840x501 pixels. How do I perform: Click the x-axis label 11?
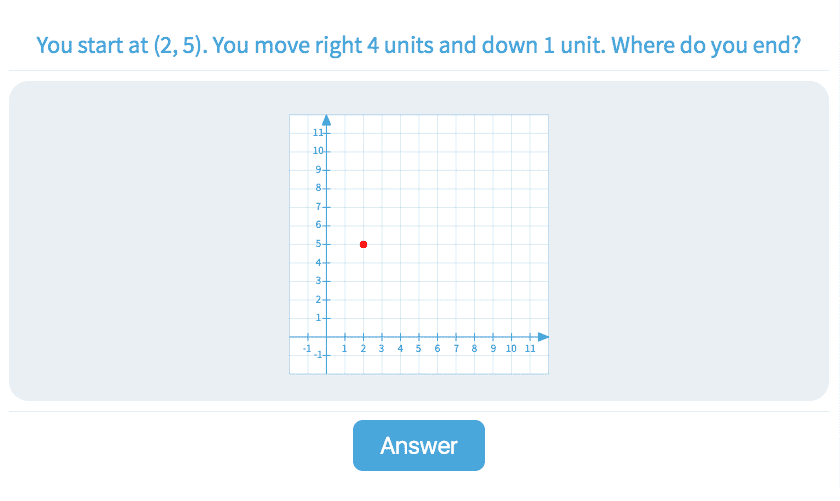point(530,348)
